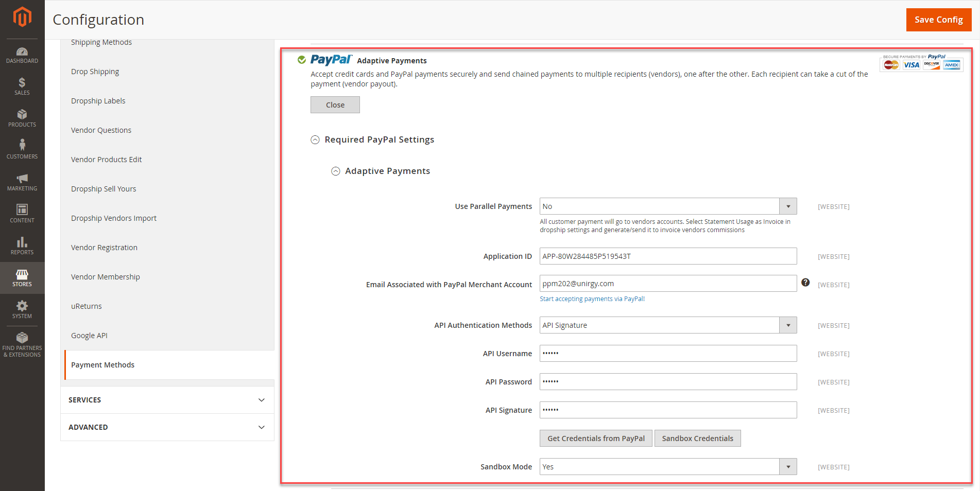The height and width of the screenshot is (491, 980).
Task: Open the Sandbox Mode dropdown
Action: 668,467
